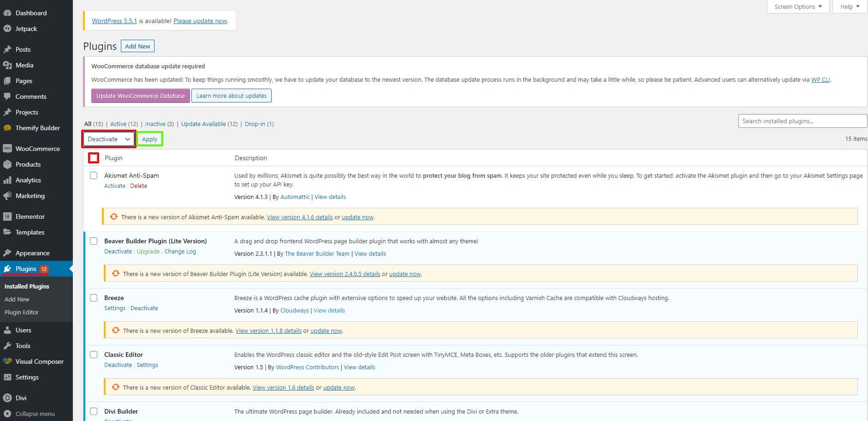
Task: Open Plugin Editor from the sidebar submenu
Action: [x=21, y=312]
